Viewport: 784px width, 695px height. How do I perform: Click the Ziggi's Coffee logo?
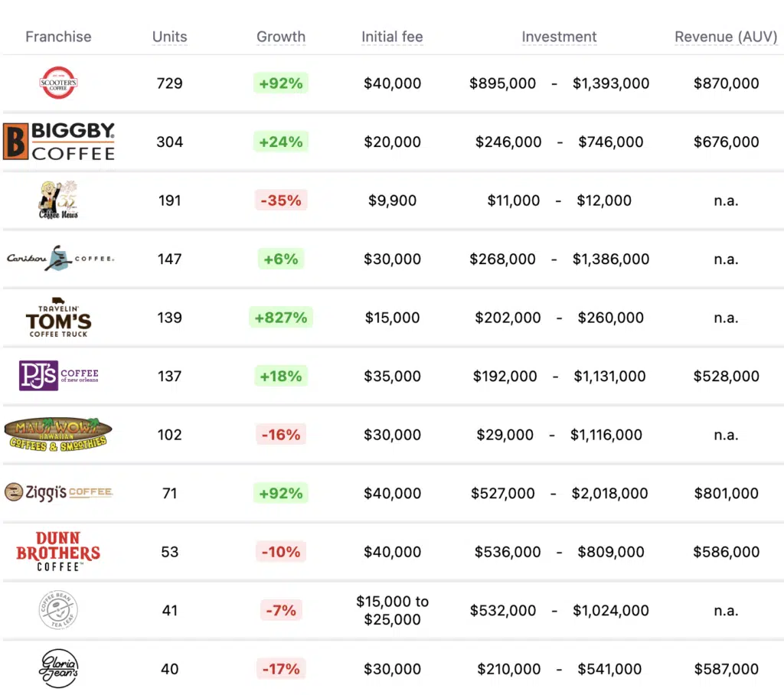click(58, 492)
